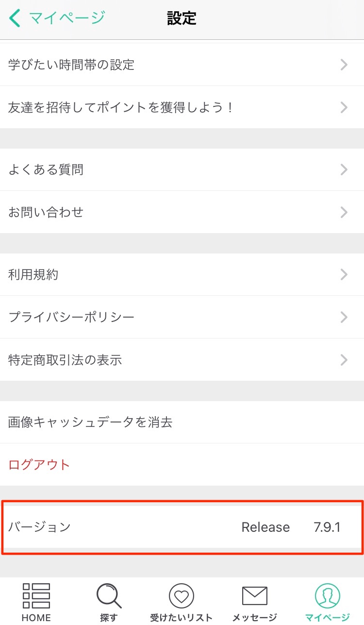
Task: Tap the Release 7.9.1 version text
Action: pos(291,527)
